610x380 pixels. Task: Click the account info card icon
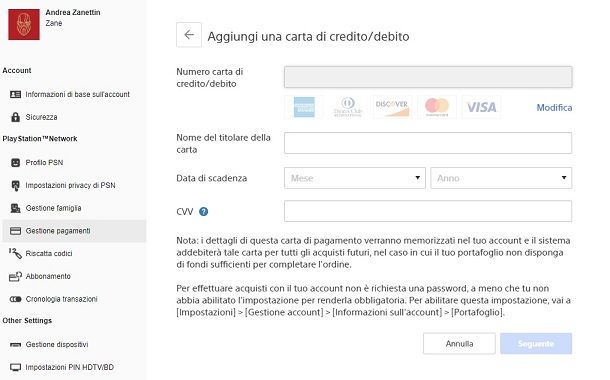click(15, 94)
